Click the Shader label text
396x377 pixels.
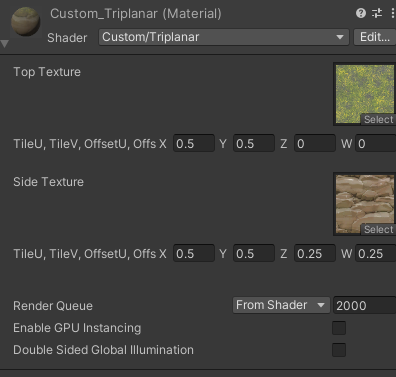pyautogui.click(x=67, y=38)
